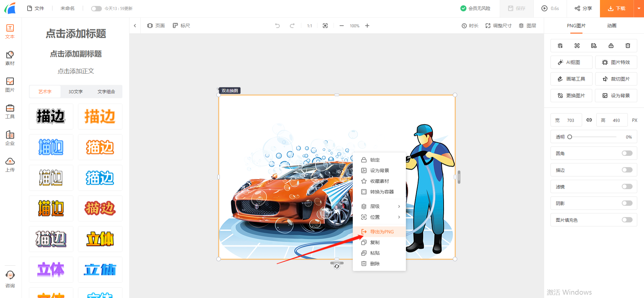The height and width of the screenshot is (298, 644).
Task: Toggle the auto-save switch near 今天13:59更新
Action: (97, 8)
